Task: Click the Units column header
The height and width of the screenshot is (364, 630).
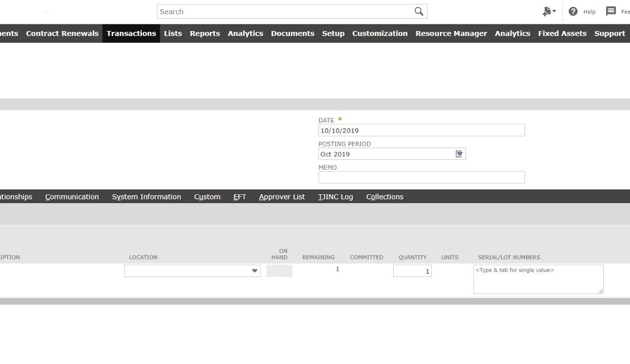Action: 450,257
